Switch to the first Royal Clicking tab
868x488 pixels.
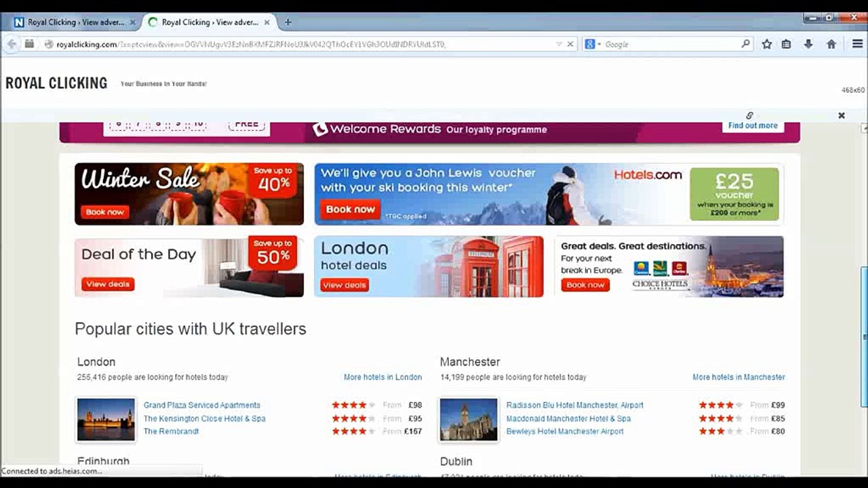pyautogui.click(x=75, y=22)
